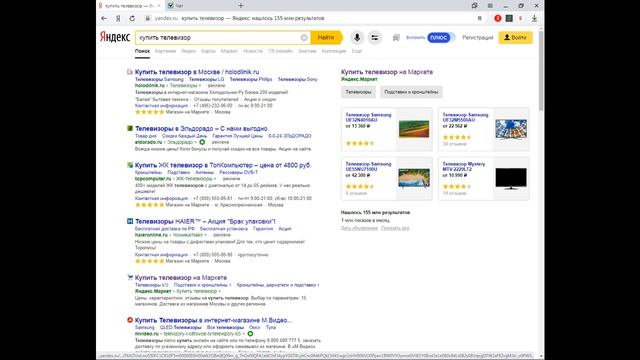This screenshot has height=360, width=640.
Task: Open result Купить телевизор на Маркете
Action: (181, 278)
